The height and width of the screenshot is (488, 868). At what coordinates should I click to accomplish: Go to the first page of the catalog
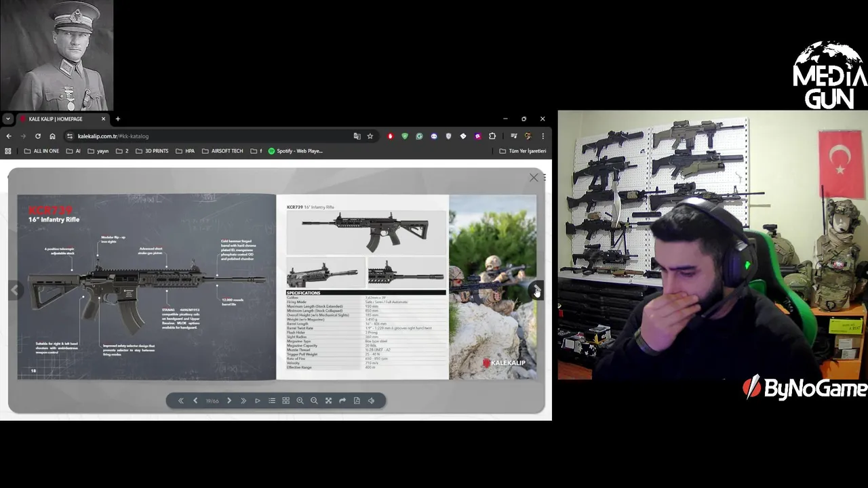[x=181, y=401]
